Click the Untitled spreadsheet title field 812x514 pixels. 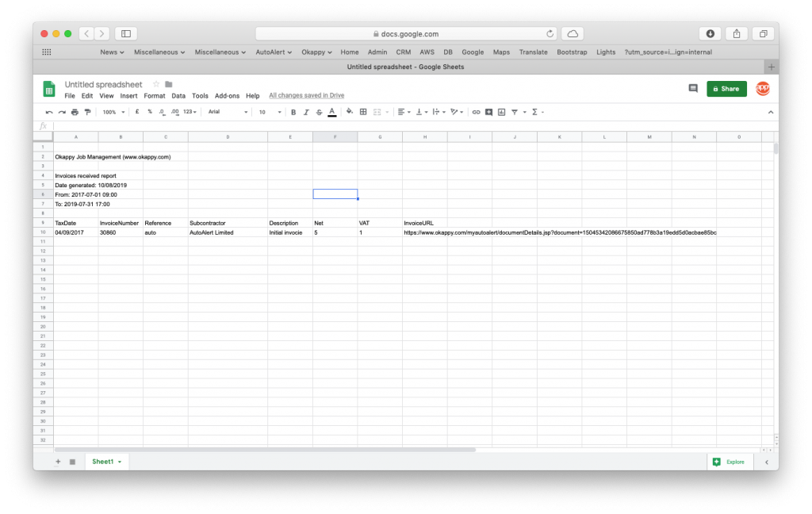pyautogui.click(x=103, y=84)
